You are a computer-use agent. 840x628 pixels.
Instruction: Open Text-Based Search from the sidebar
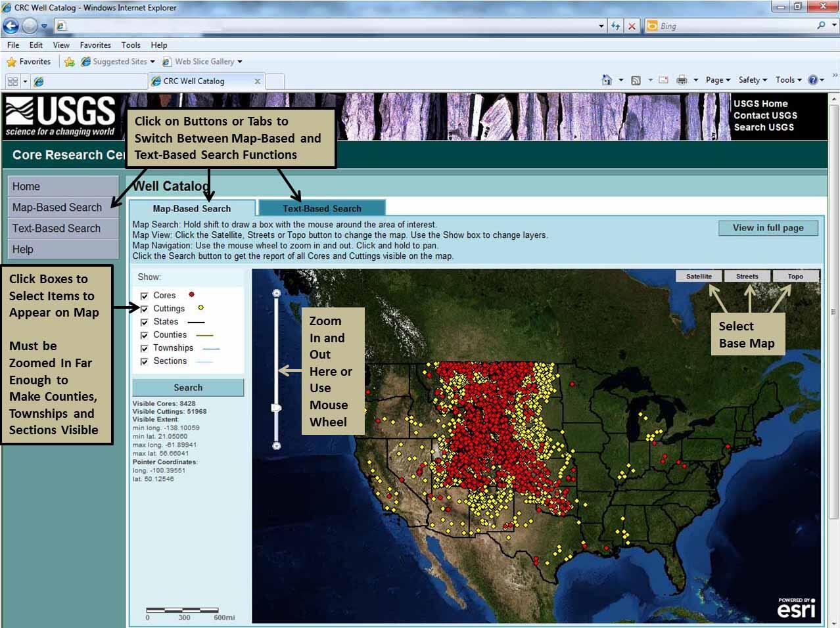pyautogui.click(x=63, y=229)
